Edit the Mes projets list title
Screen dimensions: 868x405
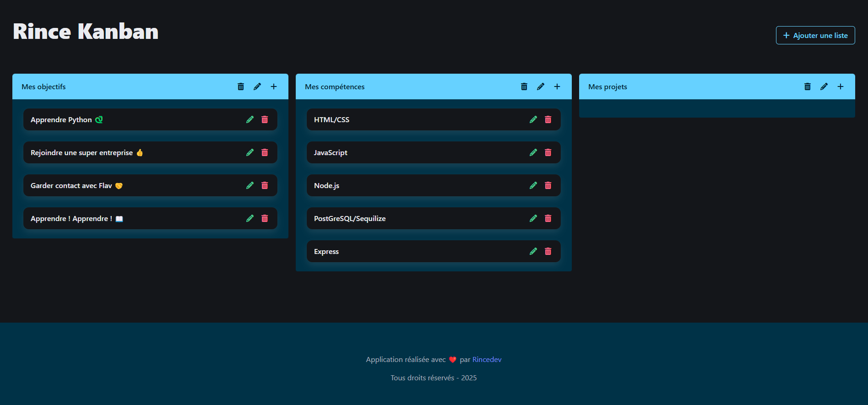(x=824, y=86)
